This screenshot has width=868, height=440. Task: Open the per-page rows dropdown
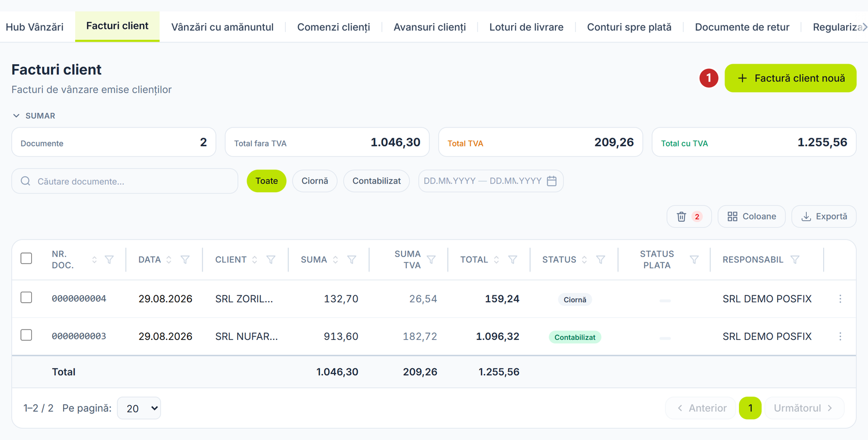(x=139, y=408)
